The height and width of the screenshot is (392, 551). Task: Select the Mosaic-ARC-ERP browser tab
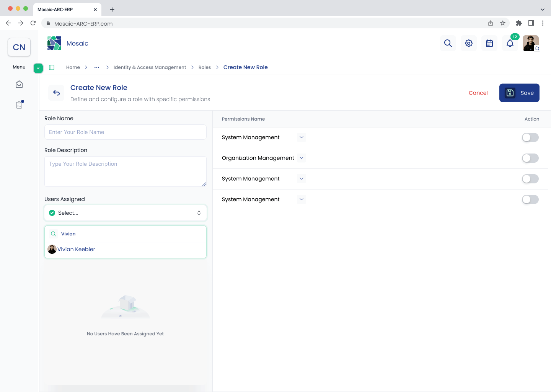click(x=67, y=9)
